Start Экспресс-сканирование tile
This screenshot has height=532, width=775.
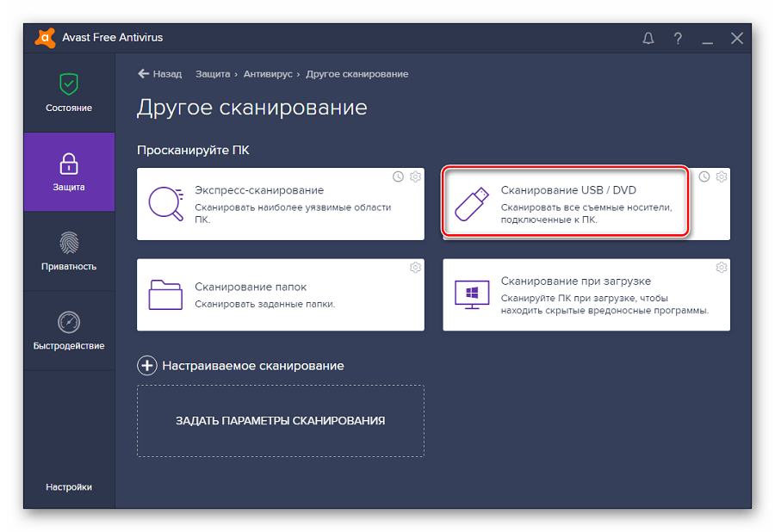pos(280,204)
